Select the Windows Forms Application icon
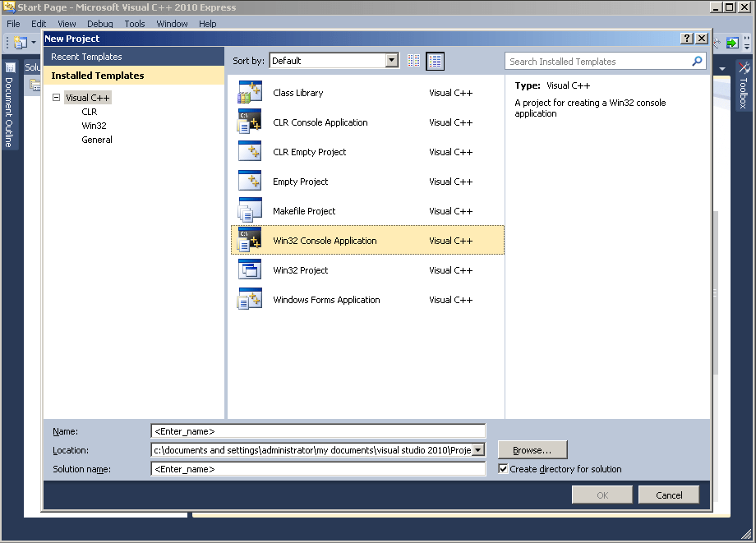The height and width of the screenshot is (543, 756). (250, 299)
